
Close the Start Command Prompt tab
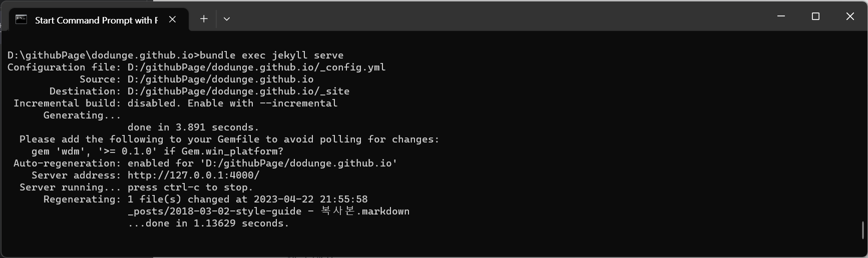coord(173,19)
